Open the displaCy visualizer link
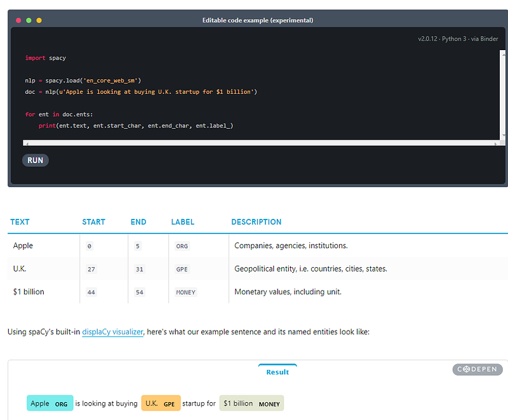 pos(112,331)
